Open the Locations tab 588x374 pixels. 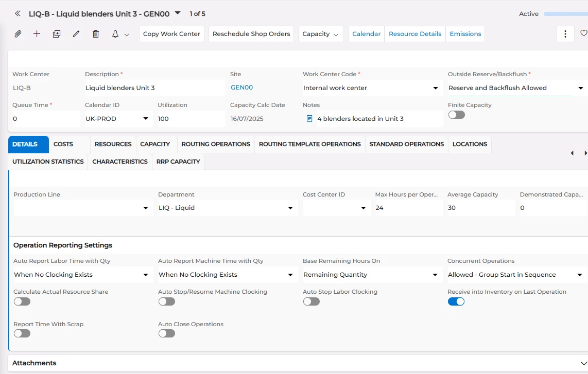point(470,144)
